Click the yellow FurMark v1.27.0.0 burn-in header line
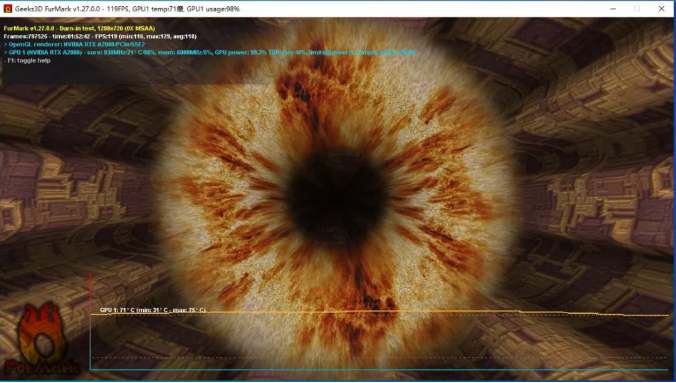 point(79,28)
